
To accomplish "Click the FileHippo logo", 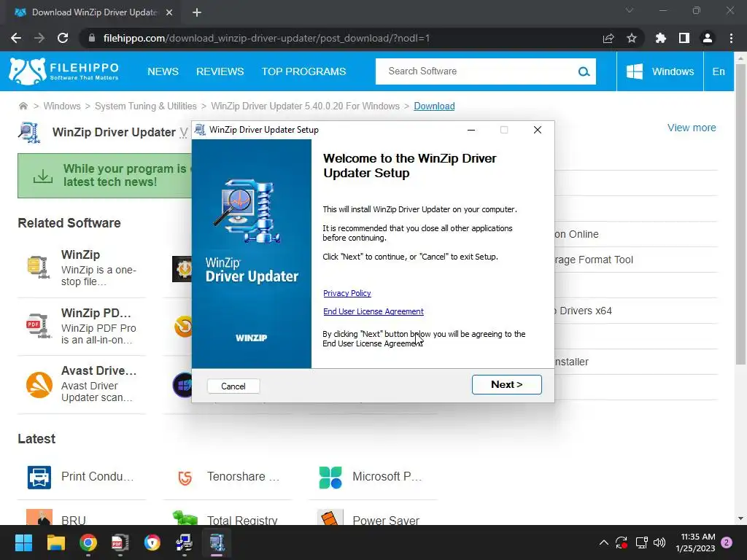I will (63, 71).
